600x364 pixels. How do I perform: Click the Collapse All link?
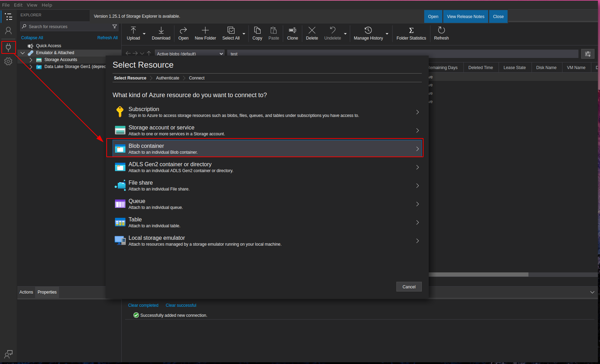pyautogui.click(x=32, y=38)
